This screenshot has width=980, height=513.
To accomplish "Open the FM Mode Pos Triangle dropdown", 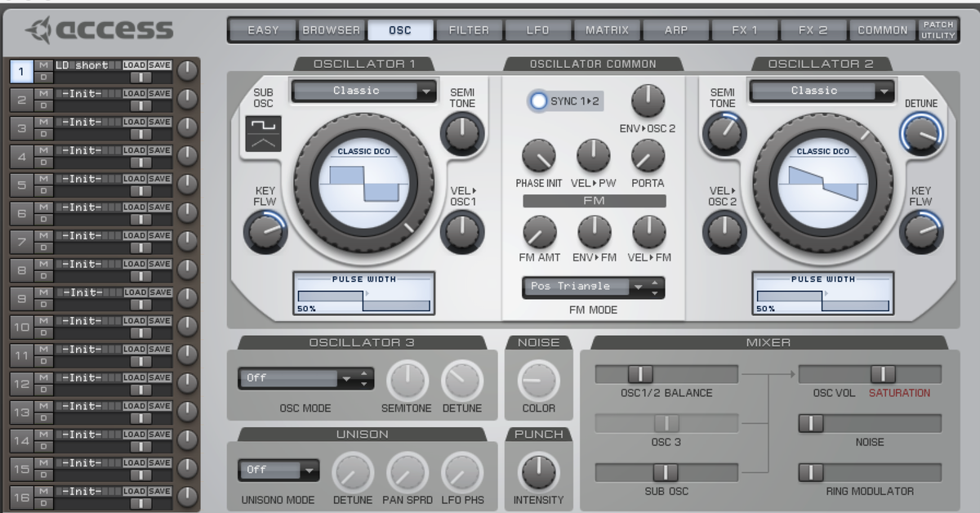I will 585,287.
